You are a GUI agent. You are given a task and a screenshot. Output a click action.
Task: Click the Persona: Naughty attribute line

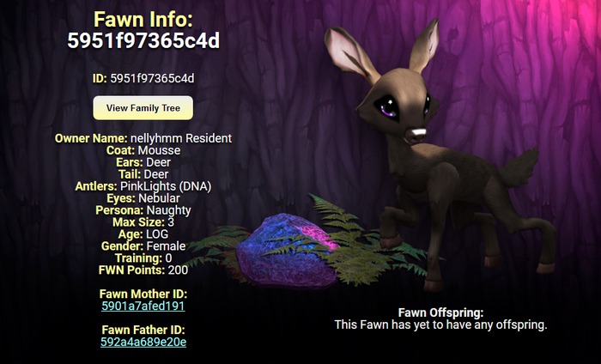(x=143, y=210)
